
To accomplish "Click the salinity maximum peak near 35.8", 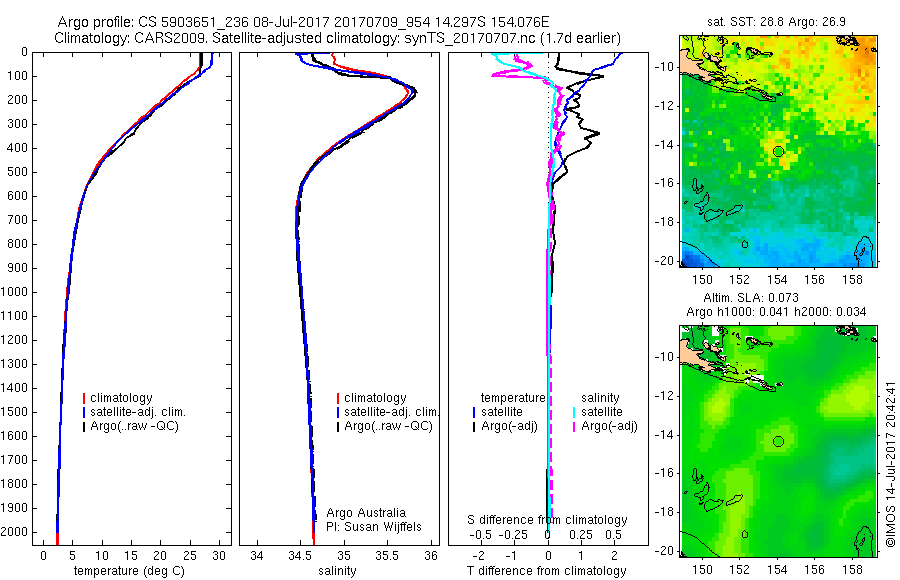I will point(414,92).
